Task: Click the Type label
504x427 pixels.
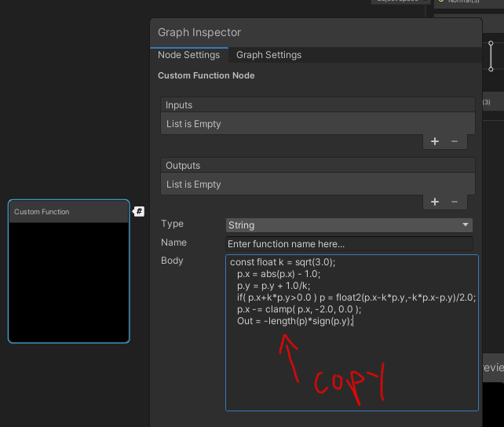Action: (x=172, y=224)
